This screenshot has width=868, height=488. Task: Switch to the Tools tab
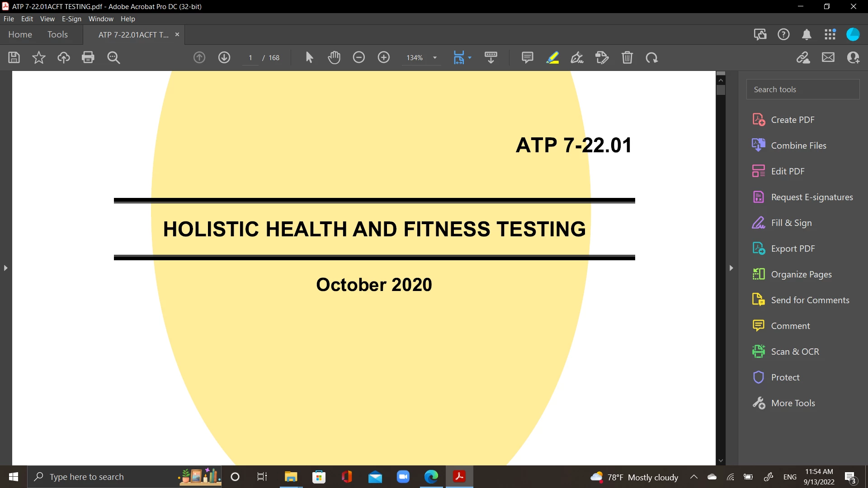pos(57,34)
